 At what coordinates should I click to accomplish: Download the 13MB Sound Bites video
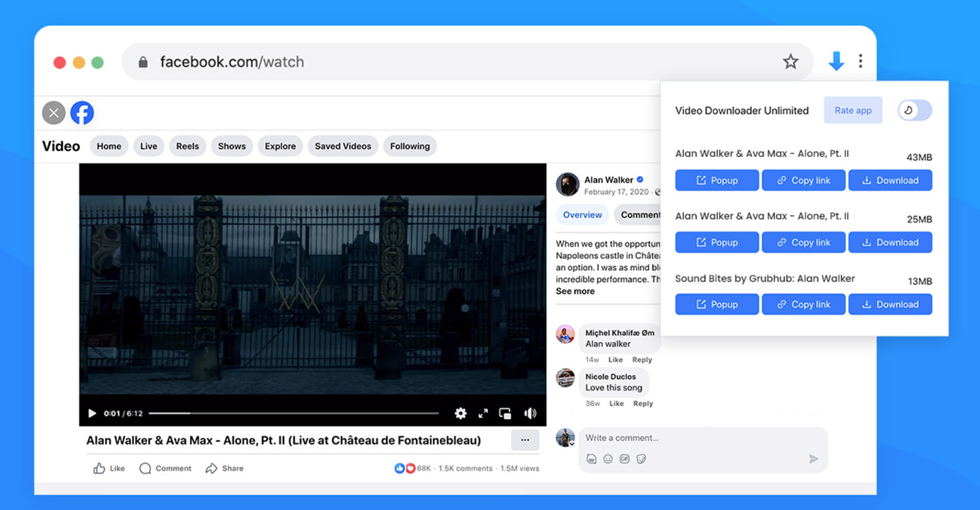890,304
